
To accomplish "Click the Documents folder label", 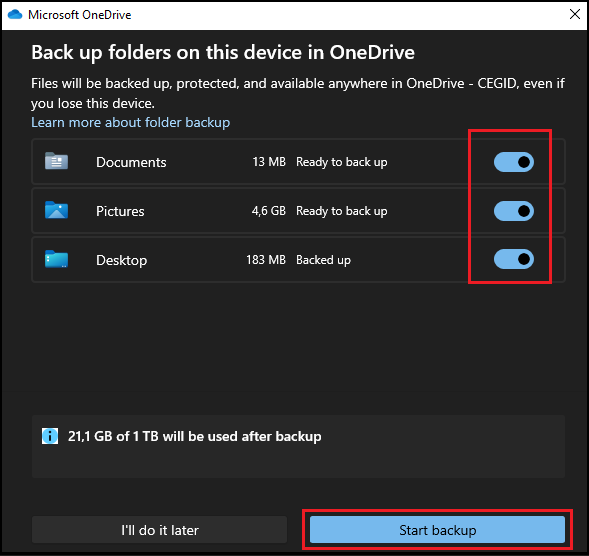I will tap(131, 162).
